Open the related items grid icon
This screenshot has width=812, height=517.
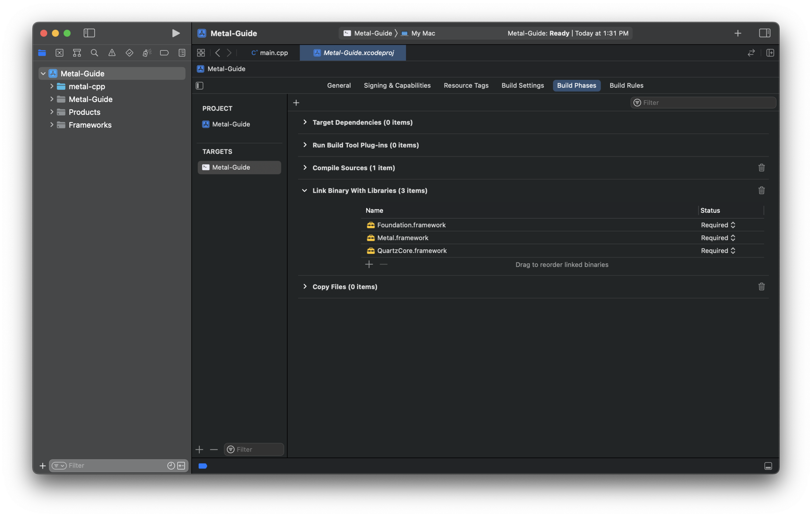pos(201,53)
